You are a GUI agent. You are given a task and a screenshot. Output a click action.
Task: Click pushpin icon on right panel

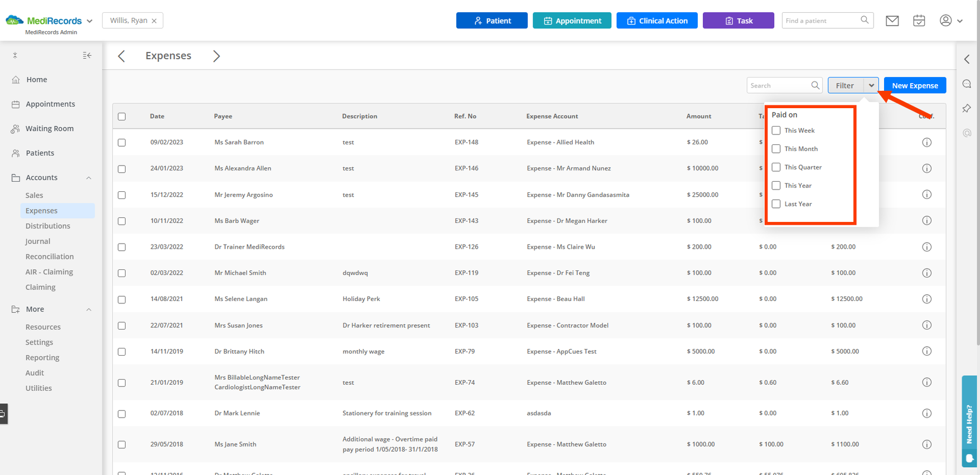pyautogui.click(x=967, y=108)
